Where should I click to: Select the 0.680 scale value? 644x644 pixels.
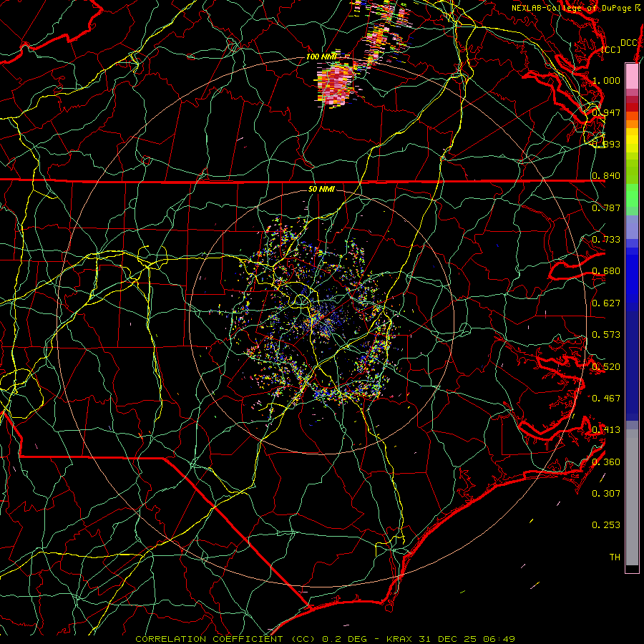click(x=606, y=271)
